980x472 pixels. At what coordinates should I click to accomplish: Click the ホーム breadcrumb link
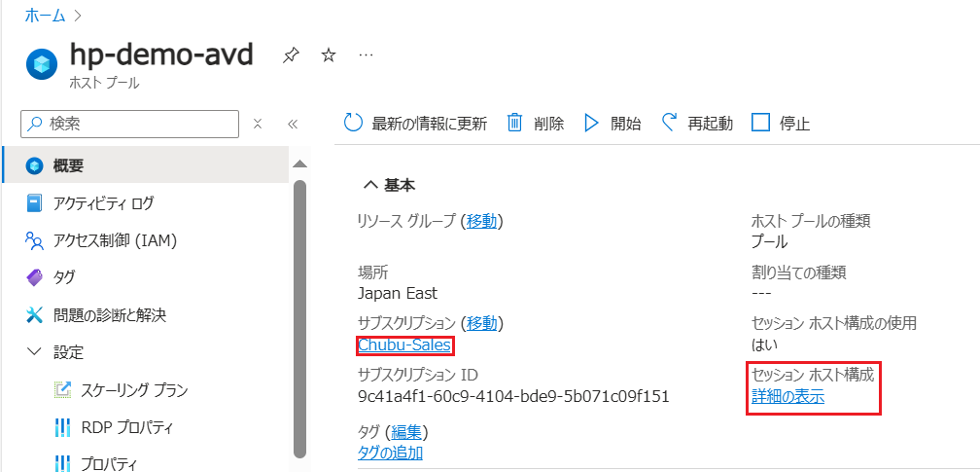tap(45, 17)
